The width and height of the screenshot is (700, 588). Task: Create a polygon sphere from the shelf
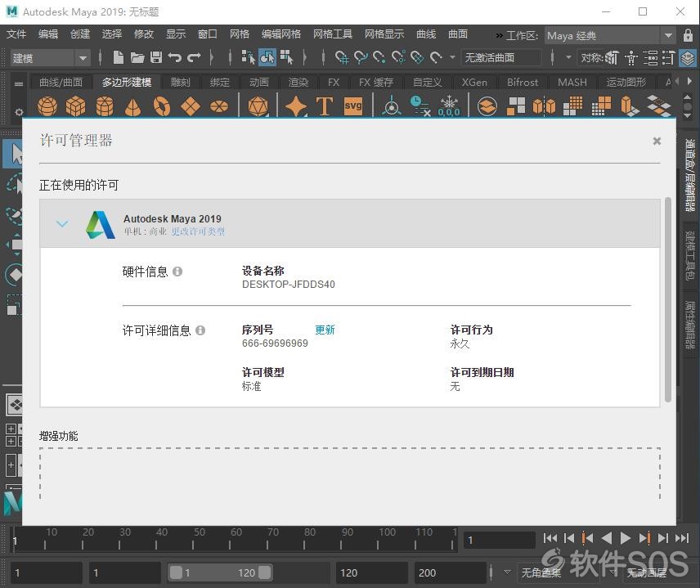click(47, 106)
